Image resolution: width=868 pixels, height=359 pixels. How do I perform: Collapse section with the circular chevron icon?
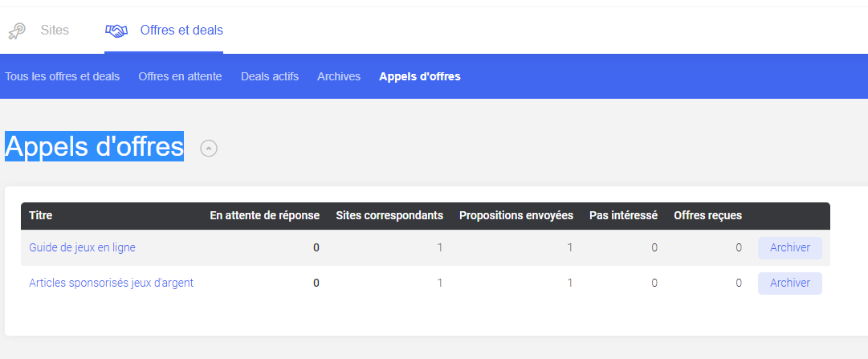(209, 149)
